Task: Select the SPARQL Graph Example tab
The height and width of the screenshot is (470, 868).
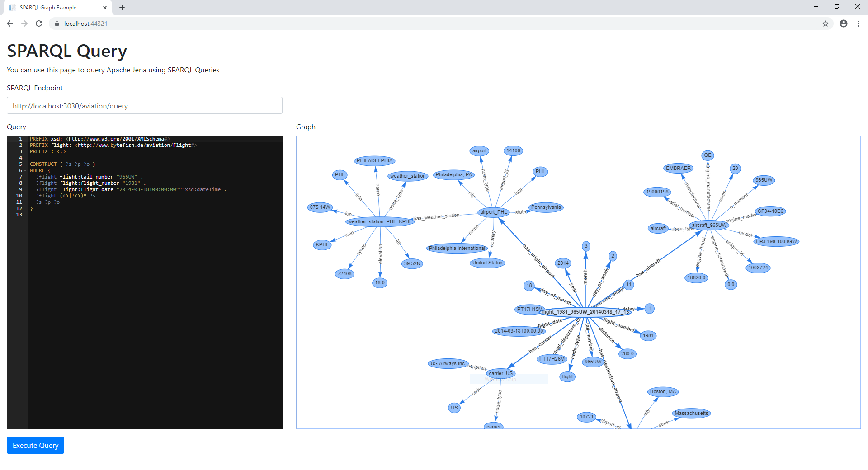Action: tap(58, 8)
